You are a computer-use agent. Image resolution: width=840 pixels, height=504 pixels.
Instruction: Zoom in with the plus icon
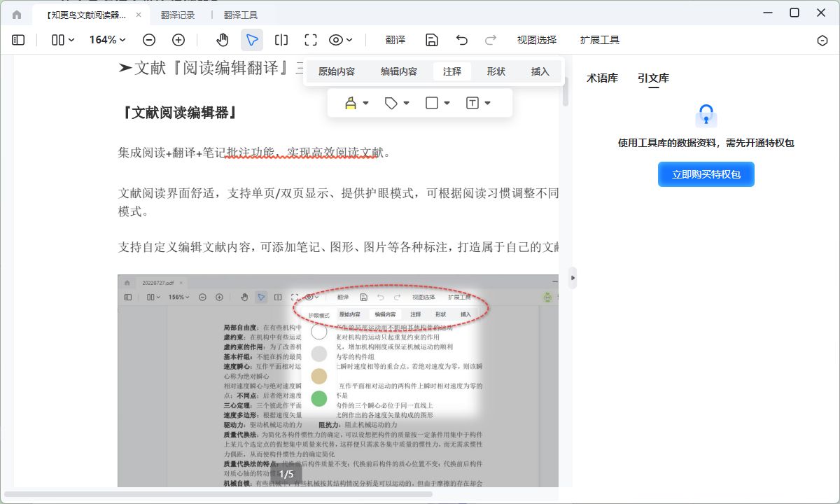point(178,41)
